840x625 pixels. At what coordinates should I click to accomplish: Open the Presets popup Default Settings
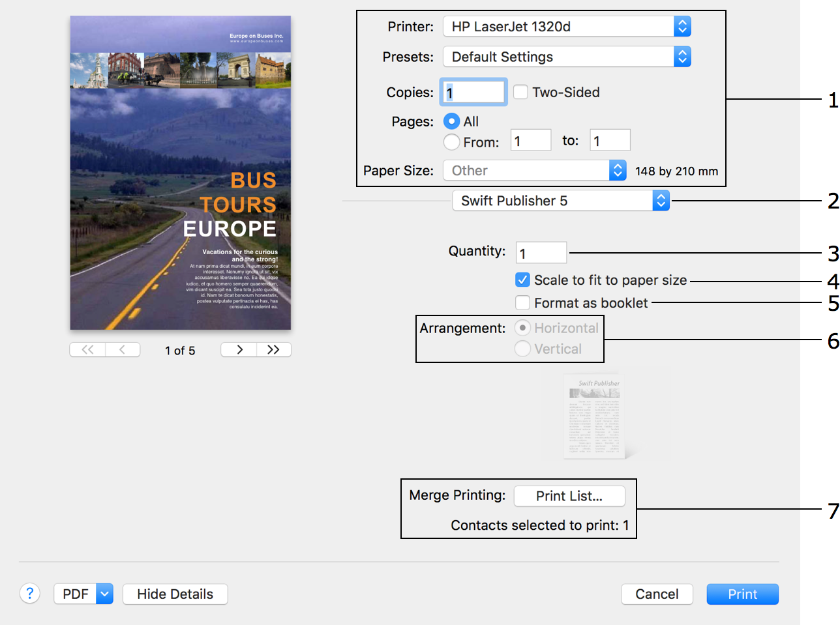point(567,57)
